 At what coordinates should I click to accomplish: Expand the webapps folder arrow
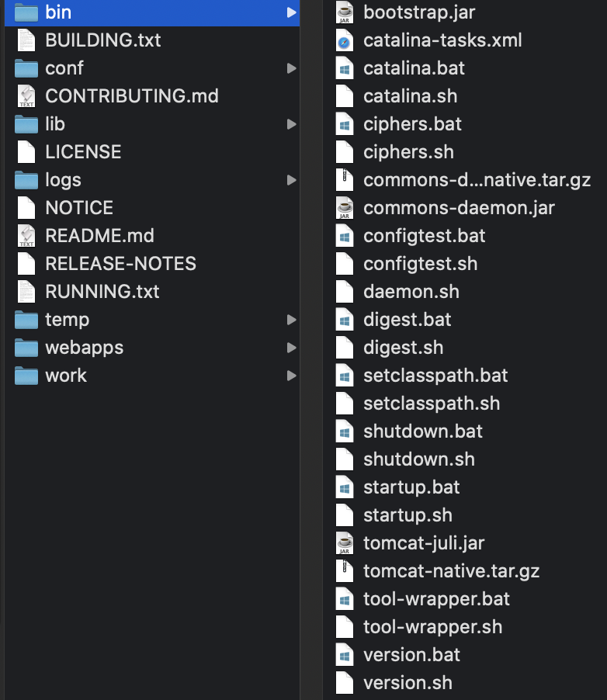pos(291,348)
